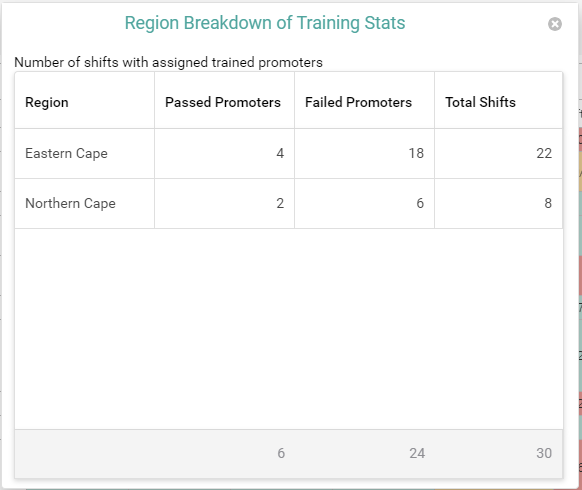
Task: Click the Region Breakdown of Training Stats title
Action: click(x=265, y=23)
